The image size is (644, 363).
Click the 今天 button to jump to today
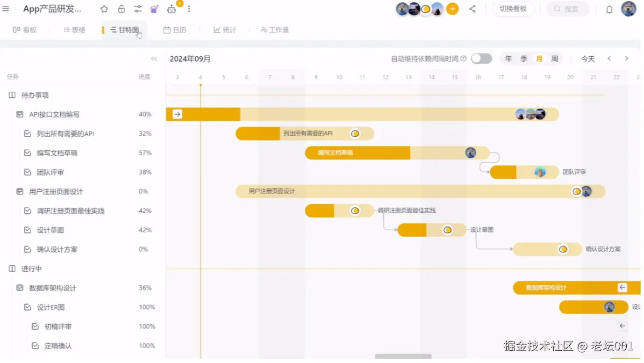click(x=587, y=58)
